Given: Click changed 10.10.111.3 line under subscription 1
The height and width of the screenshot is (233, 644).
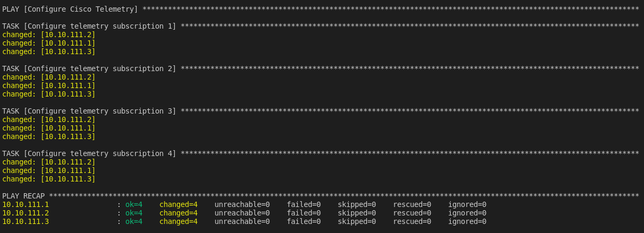Looking at the screenshot, I should pyautogui.click(x=49, y=51).
